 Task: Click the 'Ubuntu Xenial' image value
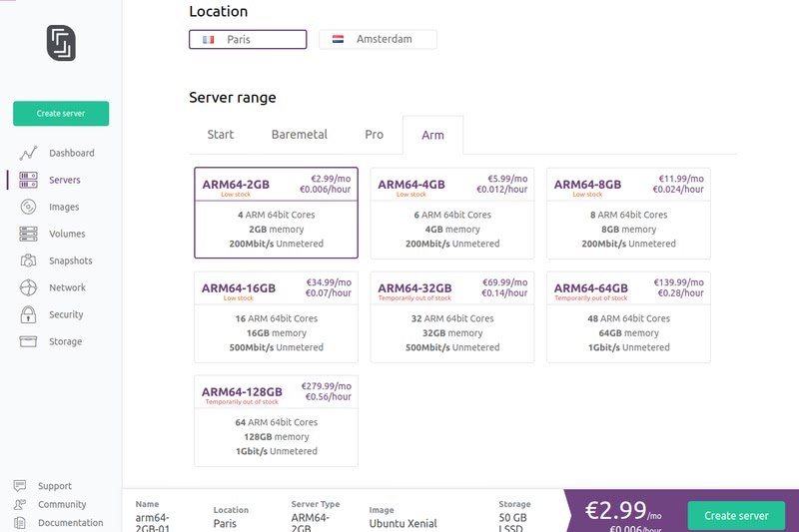click(403, 523)
